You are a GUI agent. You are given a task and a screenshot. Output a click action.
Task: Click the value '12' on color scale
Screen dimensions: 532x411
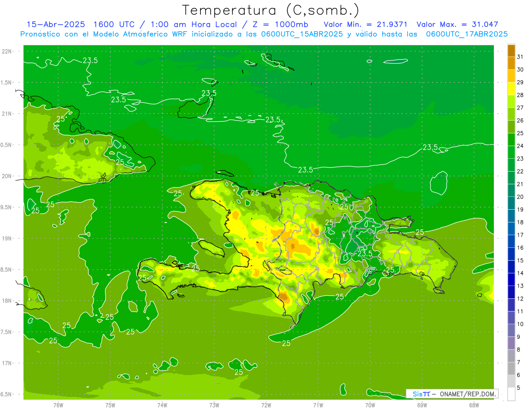pyautogui.click(x=520, y=299)
